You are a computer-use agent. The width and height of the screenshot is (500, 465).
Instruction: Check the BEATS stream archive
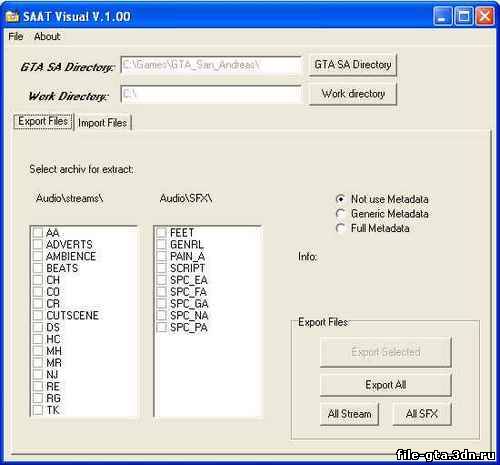[38, 268]
